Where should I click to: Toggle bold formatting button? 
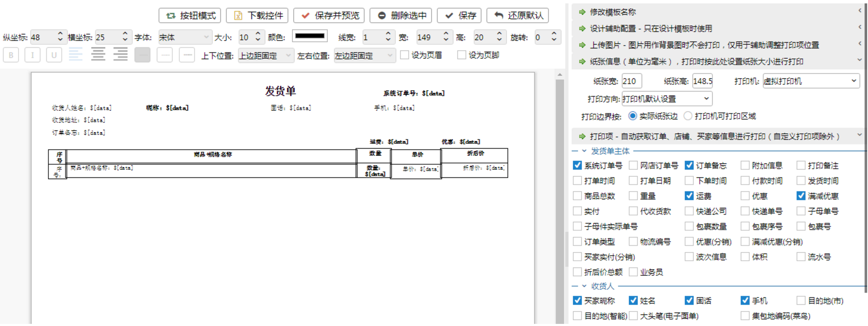11,55
